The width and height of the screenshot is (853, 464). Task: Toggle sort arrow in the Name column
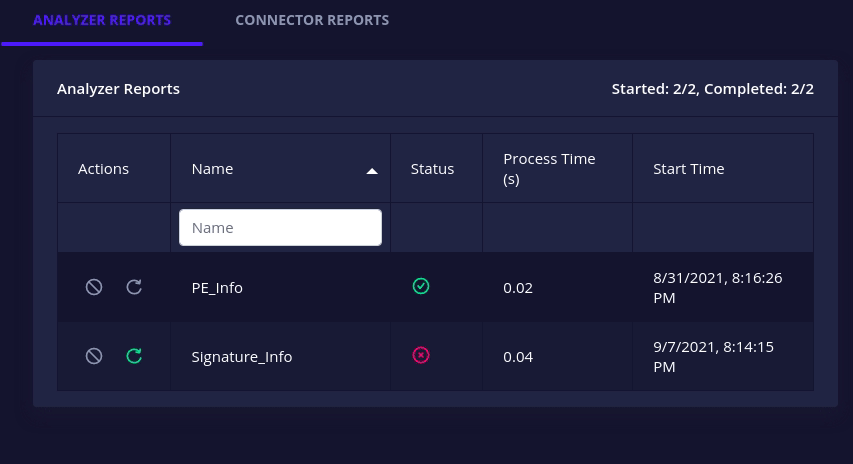pyautogui.click(x=372, y=171)
